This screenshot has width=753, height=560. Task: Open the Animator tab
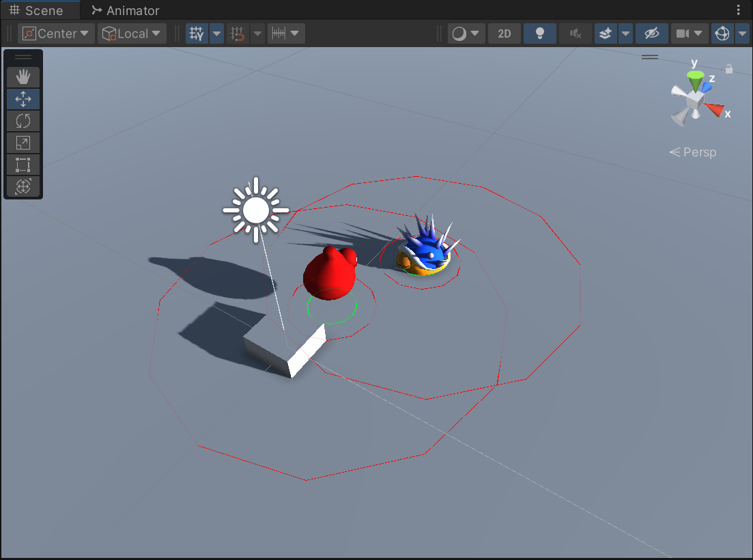point(126,10)
